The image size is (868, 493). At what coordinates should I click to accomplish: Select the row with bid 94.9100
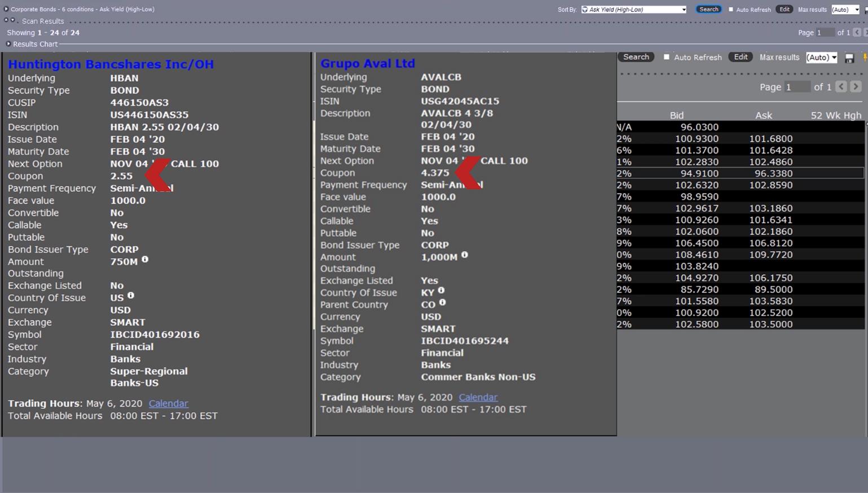[741, 173]
